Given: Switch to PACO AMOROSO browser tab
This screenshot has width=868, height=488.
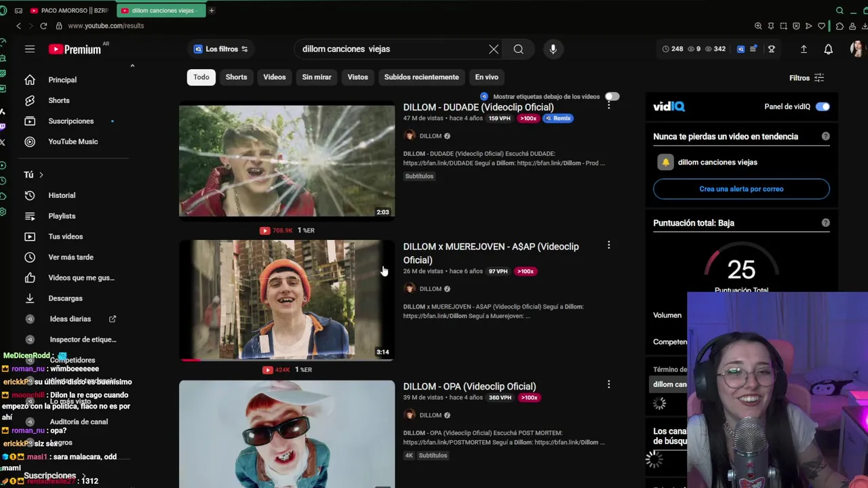Looking at the screenshot, I should tap(71, 11).
